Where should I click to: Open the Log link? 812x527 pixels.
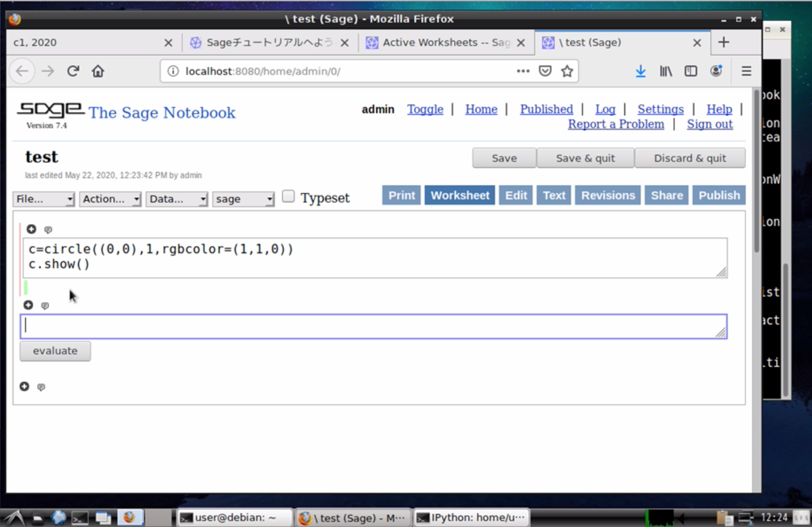[605, 109]
